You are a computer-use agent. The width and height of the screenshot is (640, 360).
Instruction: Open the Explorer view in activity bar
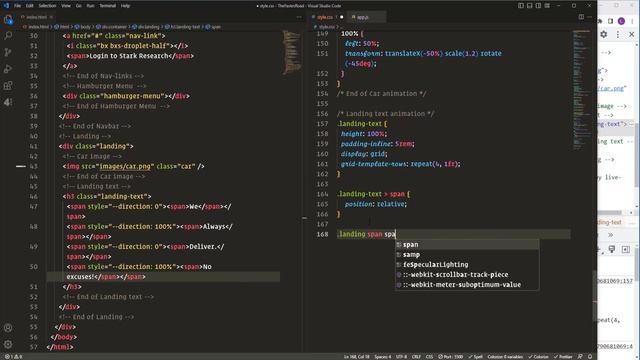pos(8,19)
